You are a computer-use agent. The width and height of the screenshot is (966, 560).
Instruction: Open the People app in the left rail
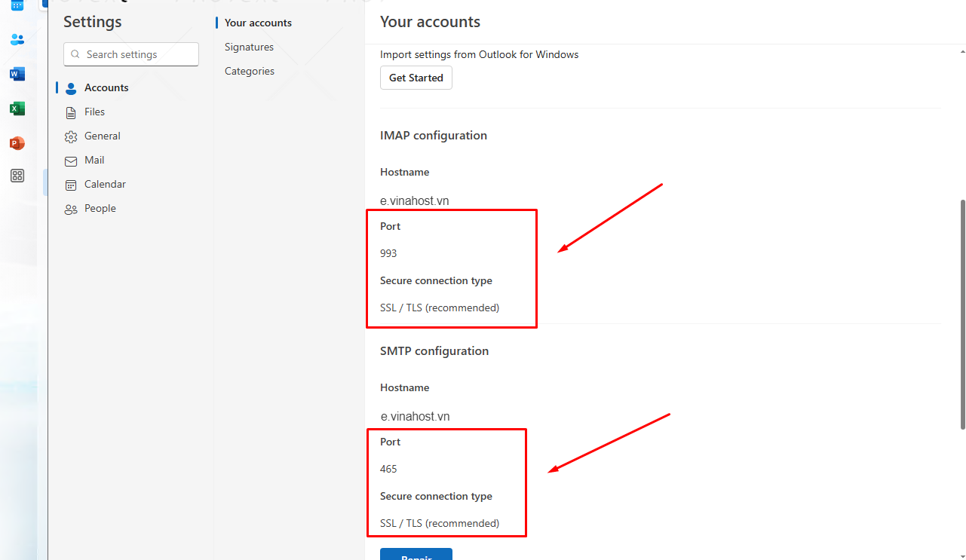click(x=17, y=39)
